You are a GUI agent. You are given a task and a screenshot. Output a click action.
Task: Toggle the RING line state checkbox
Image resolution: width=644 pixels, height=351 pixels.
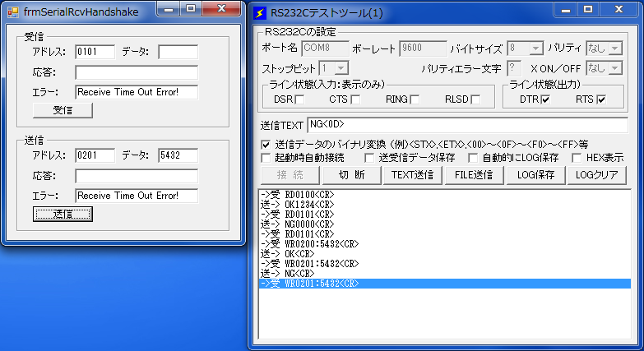pos(415,99)
